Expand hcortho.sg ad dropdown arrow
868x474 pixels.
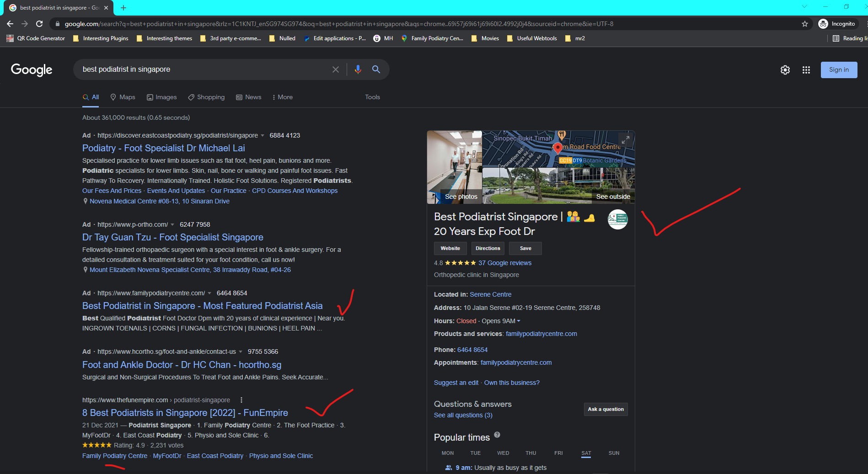click(241, 352)
